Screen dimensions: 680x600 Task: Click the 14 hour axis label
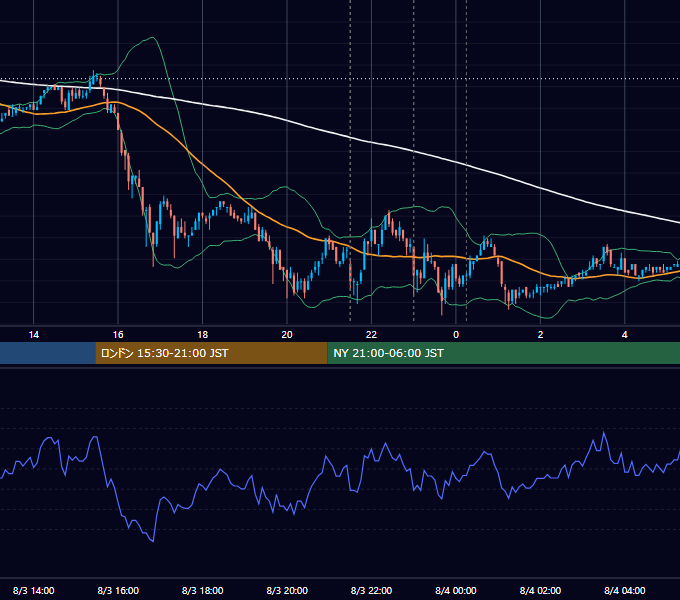33,335
